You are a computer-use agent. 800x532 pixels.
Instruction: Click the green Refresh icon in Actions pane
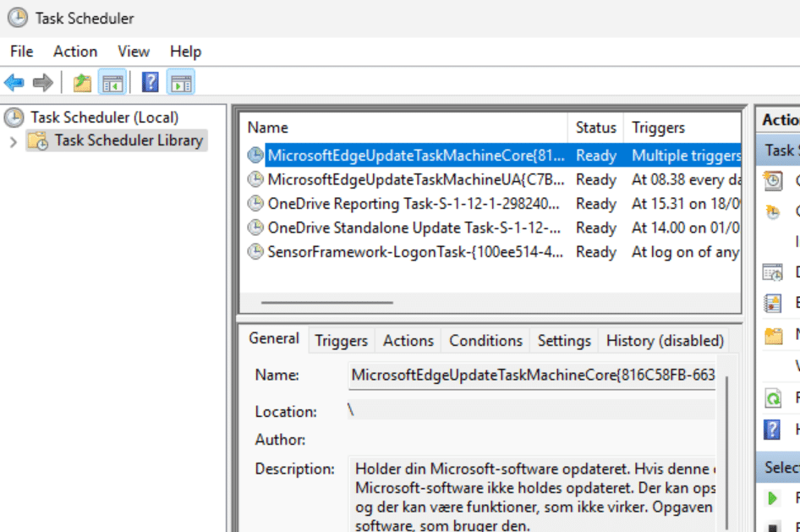[x=773, y=398]
